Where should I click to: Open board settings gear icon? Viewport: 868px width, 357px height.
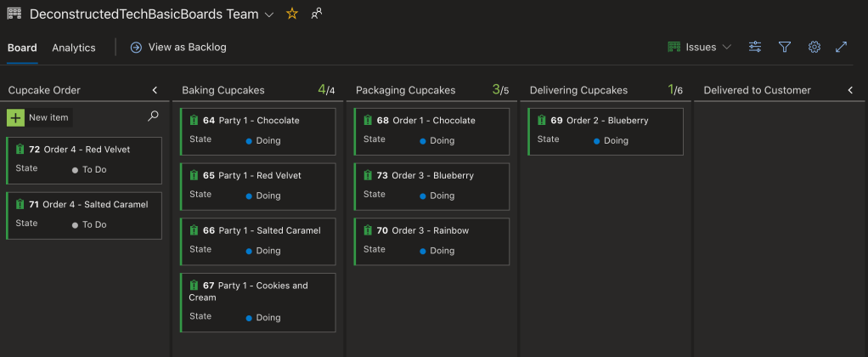pyautogui.click(x=814, y=47)
